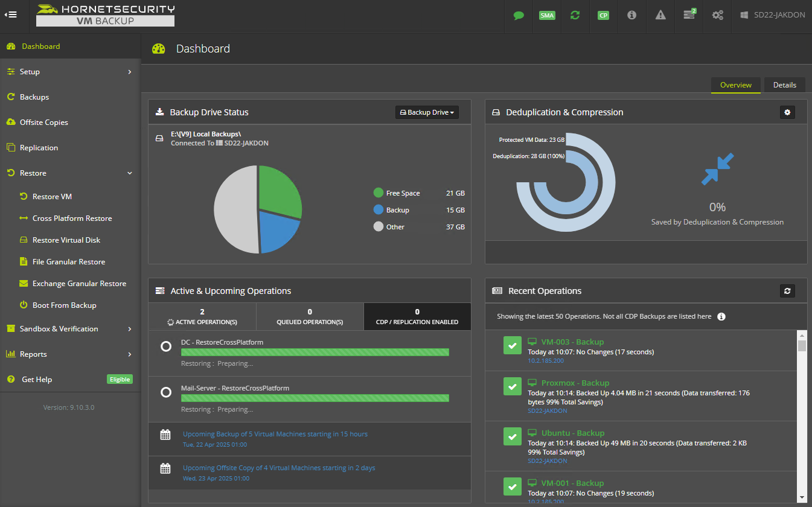
Task: Click the green refresh arrows in the top bar
Action: tap(575, 15)
